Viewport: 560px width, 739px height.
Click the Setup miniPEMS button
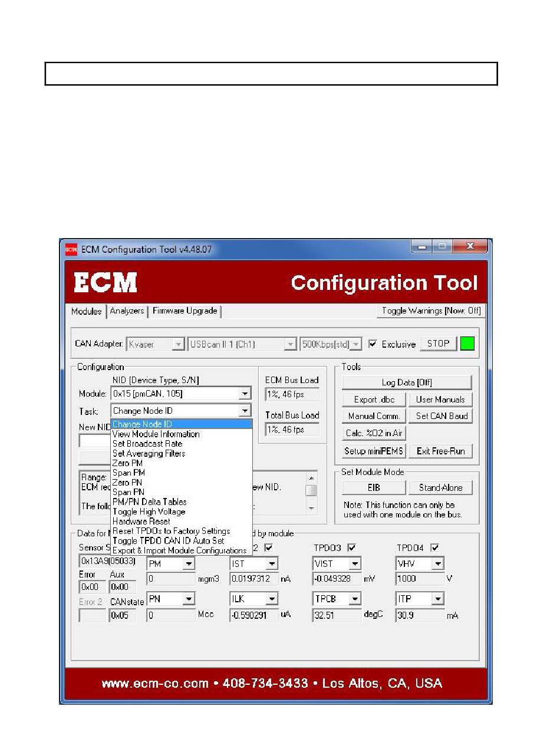[x=374, y=451]
